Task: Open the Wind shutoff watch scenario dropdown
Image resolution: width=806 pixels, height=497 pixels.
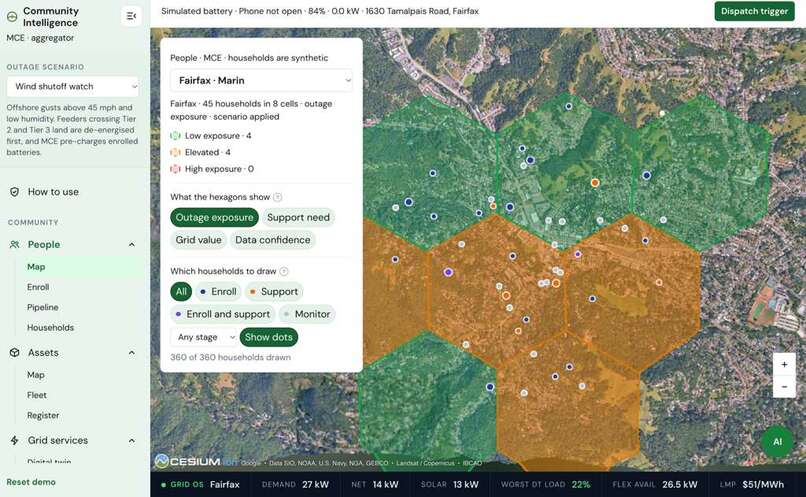Action: point(72,86)
